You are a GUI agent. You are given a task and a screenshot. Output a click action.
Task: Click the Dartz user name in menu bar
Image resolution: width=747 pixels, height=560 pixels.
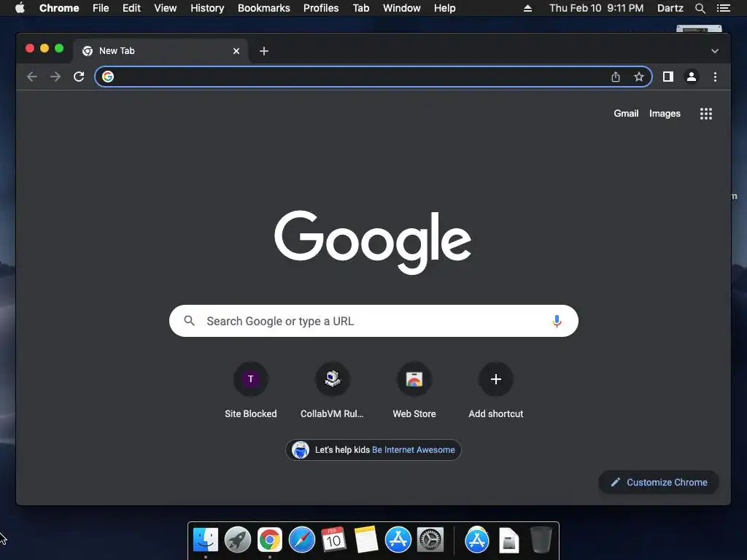pyautogui.click(x=670, y=8)
